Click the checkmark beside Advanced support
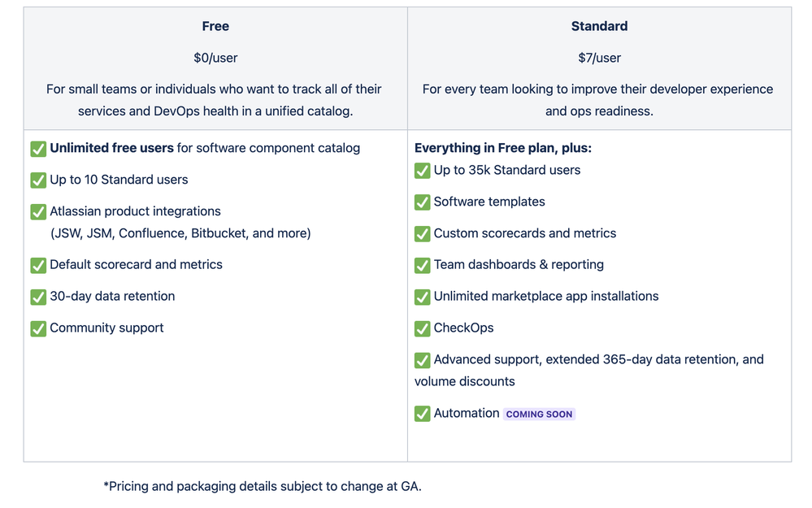This screenshot has width=812, height=508. pyautogui.click(x=422, y=360)
